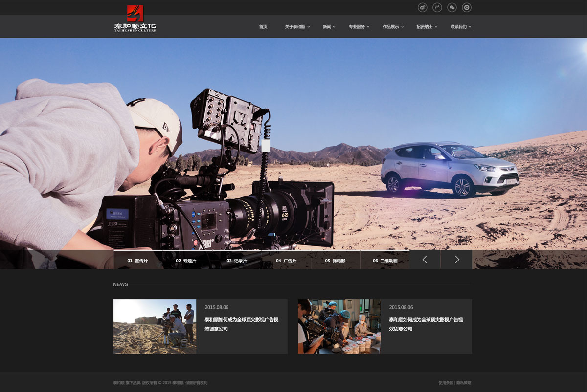The height and width of the screenshot is (392, 587).
Task: Open the 使用条款 footer link
Action: pyautogui.click(x=446, y=383)
